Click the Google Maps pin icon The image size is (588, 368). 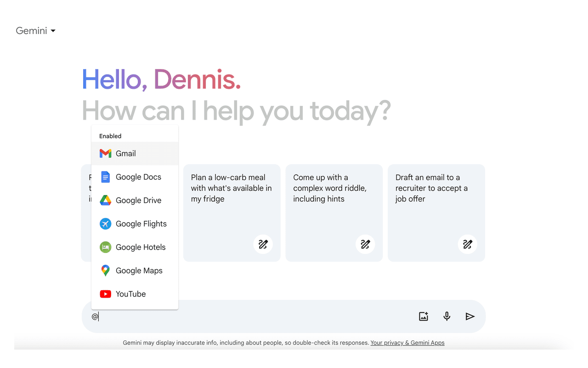(105, 271)
